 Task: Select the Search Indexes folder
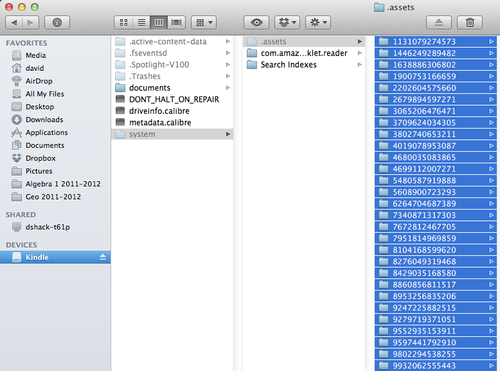[x=304, y=65]
